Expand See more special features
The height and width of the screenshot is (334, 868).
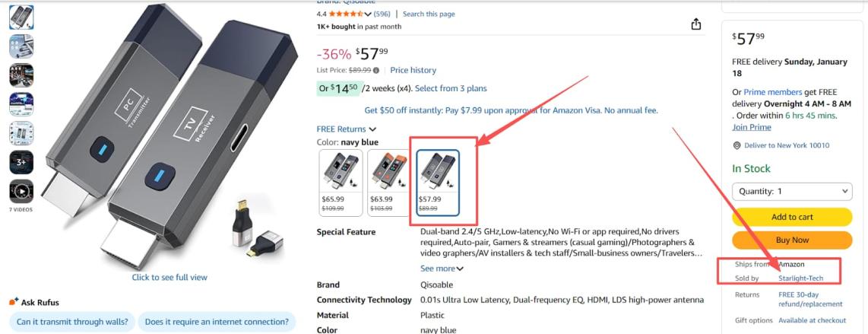(442, 269)
